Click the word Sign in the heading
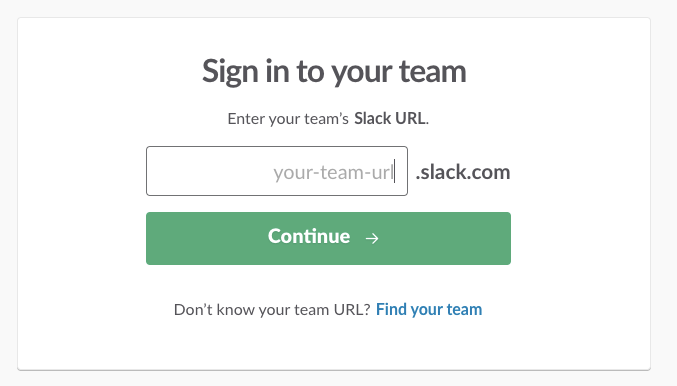This screenshot has height=386, width=677. pos(230,72)
